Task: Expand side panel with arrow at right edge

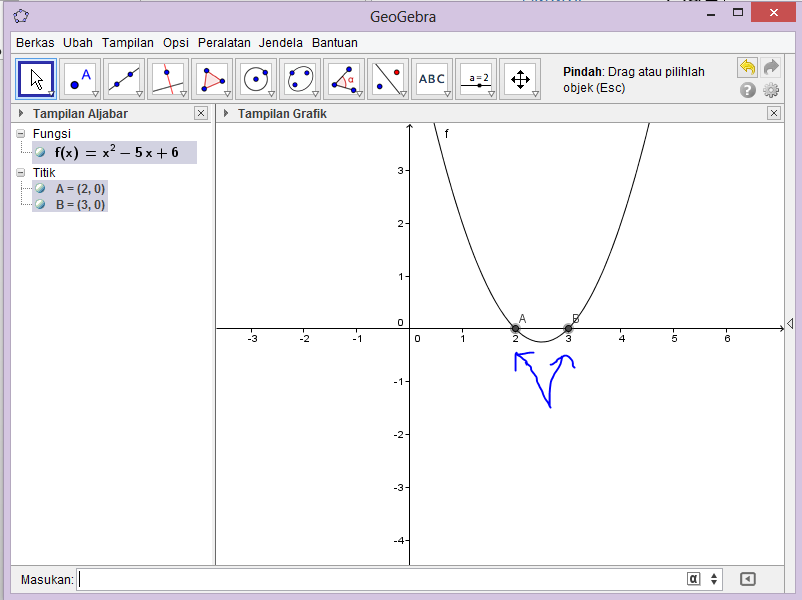Action: click(790, 324)
